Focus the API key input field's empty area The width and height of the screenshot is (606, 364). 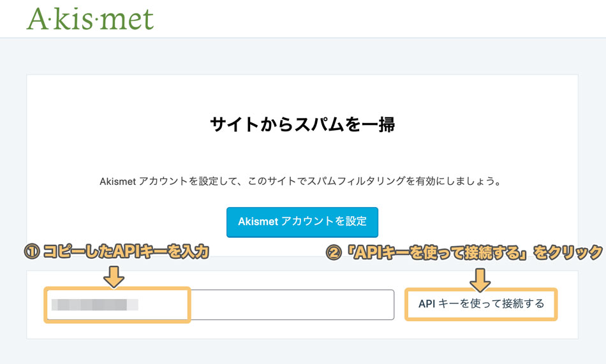292,305
